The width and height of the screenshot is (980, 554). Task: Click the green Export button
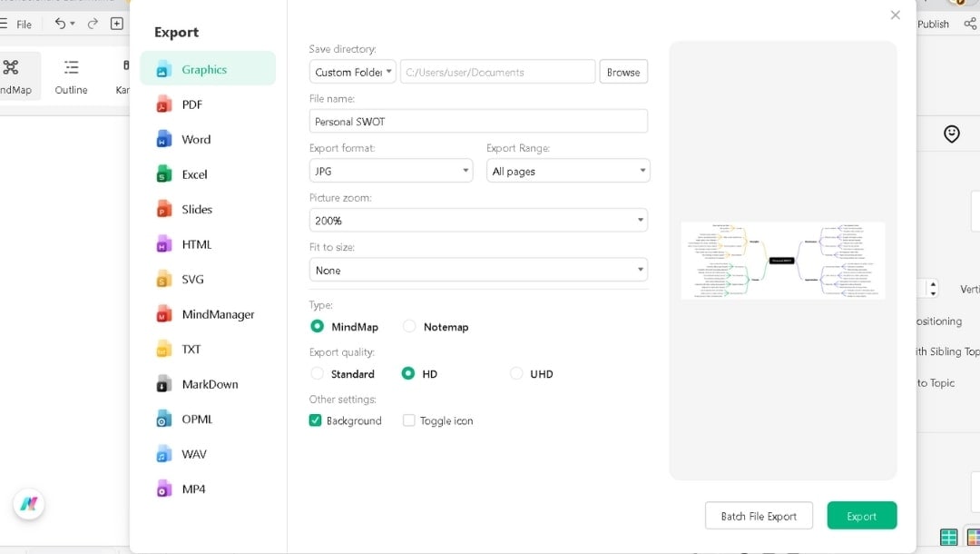click(861, 516)
